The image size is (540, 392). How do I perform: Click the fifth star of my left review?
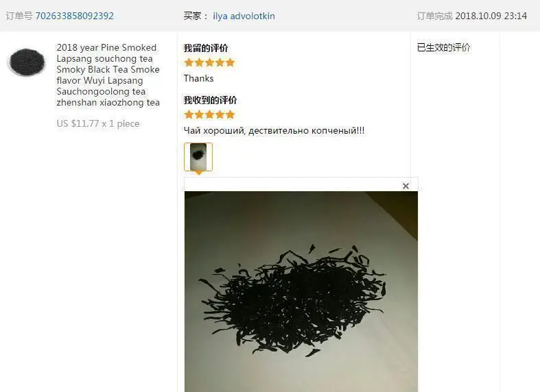point(230,62)
